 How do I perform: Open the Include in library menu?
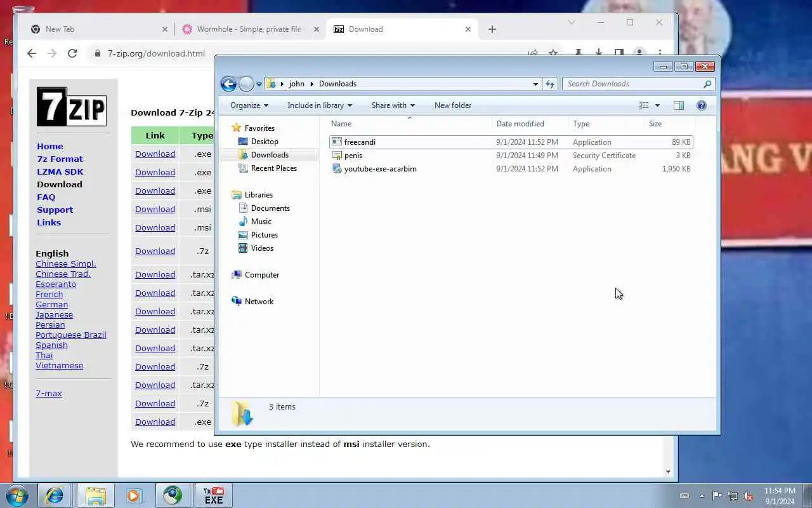tap(319, 105)
